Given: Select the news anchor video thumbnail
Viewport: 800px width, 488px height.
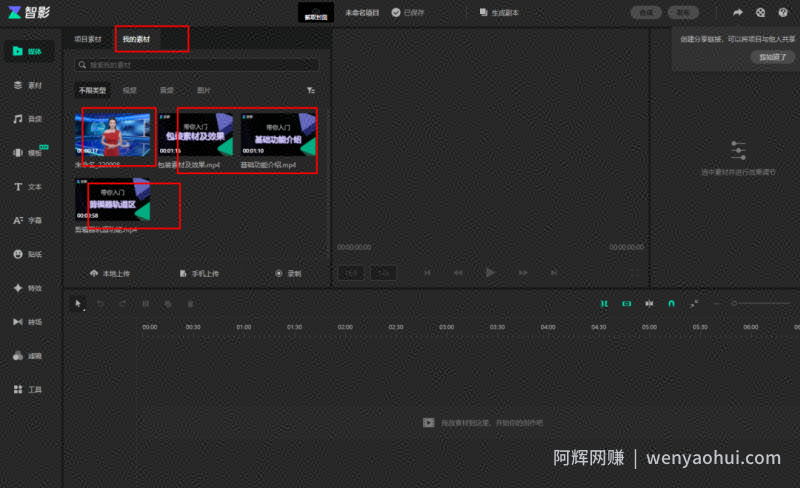Looking at the screenshot, I should (113, 135).
